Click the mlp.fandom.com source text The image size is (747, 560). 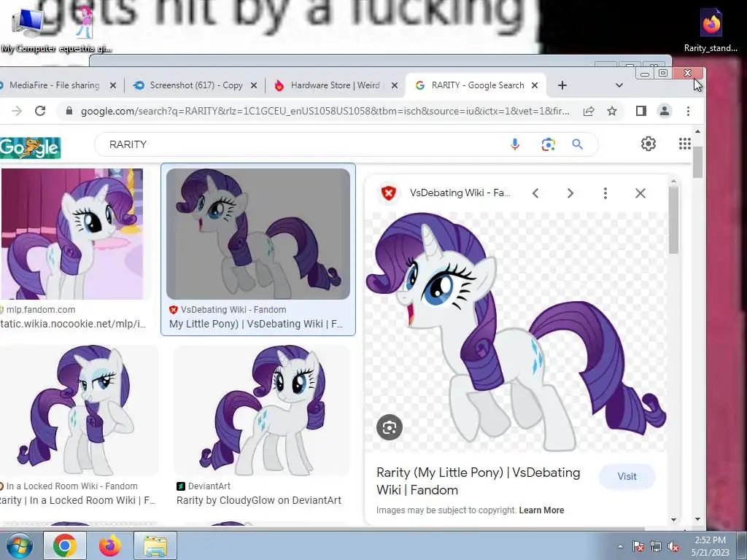tap(41, 309)
